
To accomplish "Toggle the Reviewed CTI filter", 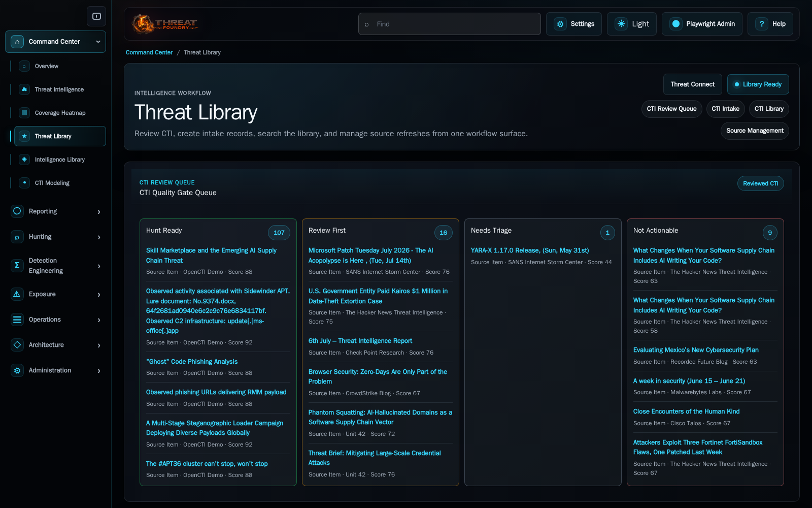I will point(760,183).
